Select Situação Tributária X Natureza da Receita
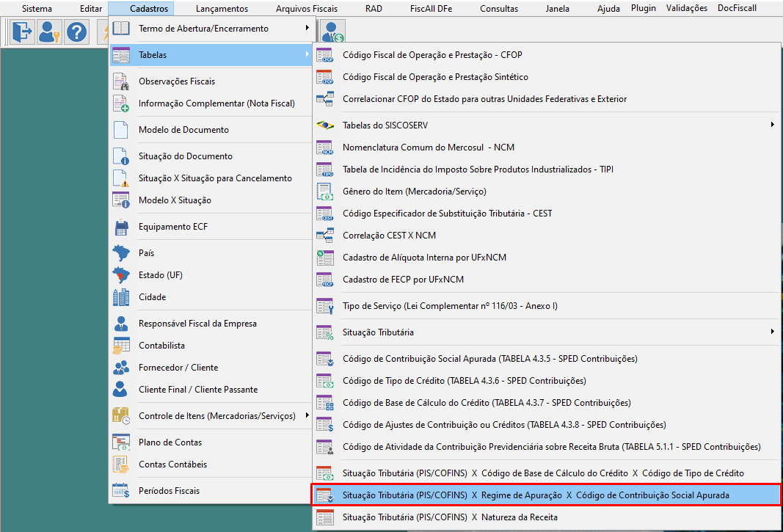 tap(546, 517)
